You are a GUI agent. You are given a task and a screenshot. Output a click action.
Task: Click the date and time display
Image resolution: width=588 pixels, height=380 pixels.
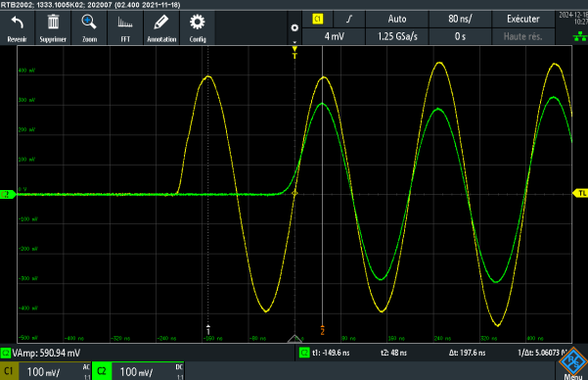572,19
